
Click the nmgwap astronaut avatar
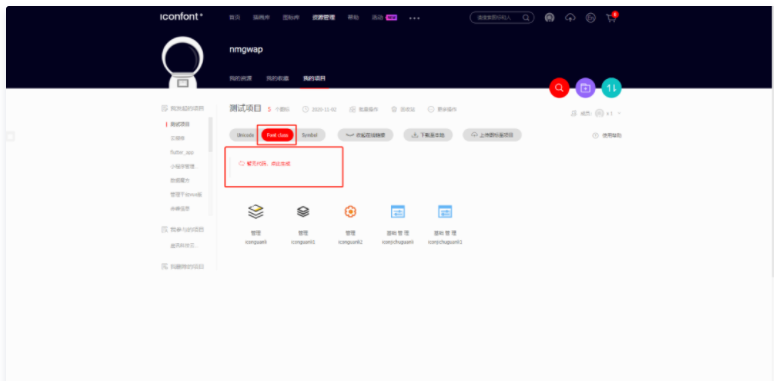[183, 62]
